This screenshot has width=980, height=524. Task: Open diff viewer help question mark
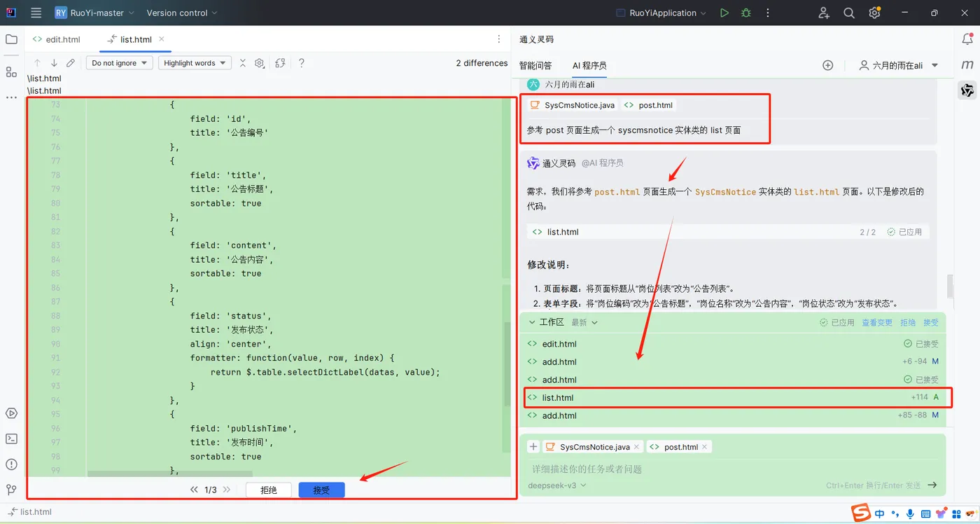[x=302, y=63]
